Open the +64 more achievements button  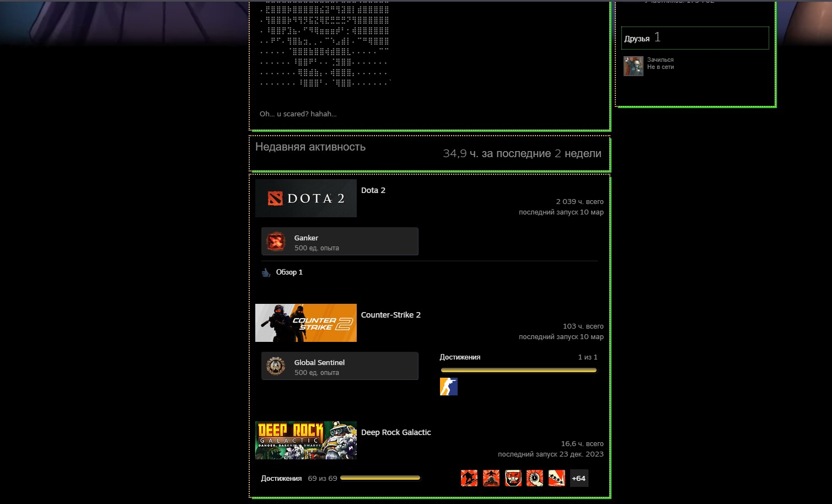[579, 478]
